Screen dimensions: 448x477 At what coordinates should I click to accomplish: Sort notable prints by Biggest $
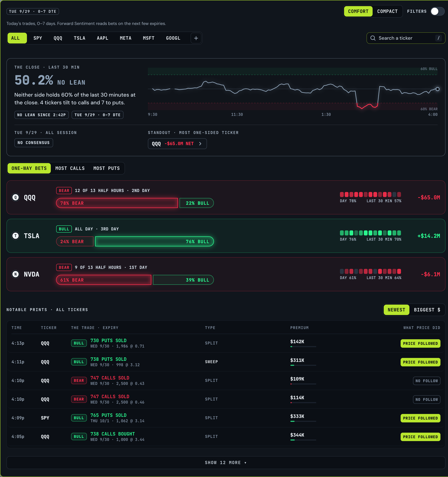(x=427, y=310)
